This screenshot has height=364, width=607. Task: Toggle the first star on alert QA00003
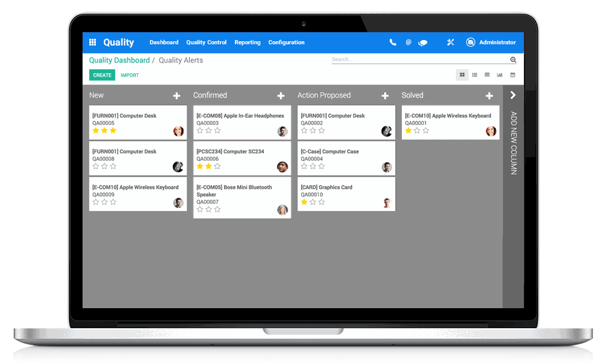tap(200, 130)
